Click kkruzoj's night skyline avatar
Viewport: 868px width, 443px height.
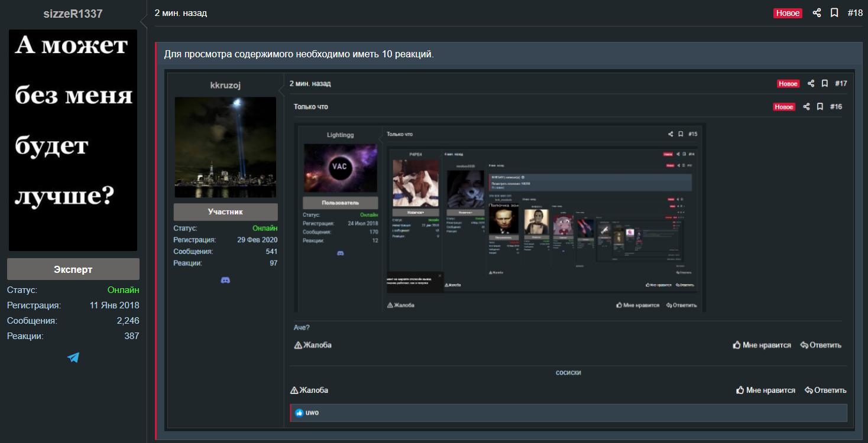(x=225, y=147)
